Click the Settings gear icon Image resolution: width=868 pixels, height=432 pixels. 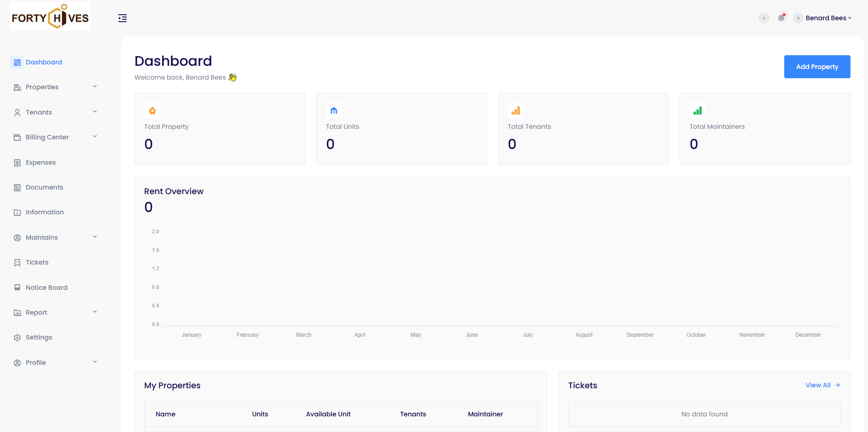(x=17, y=337)
